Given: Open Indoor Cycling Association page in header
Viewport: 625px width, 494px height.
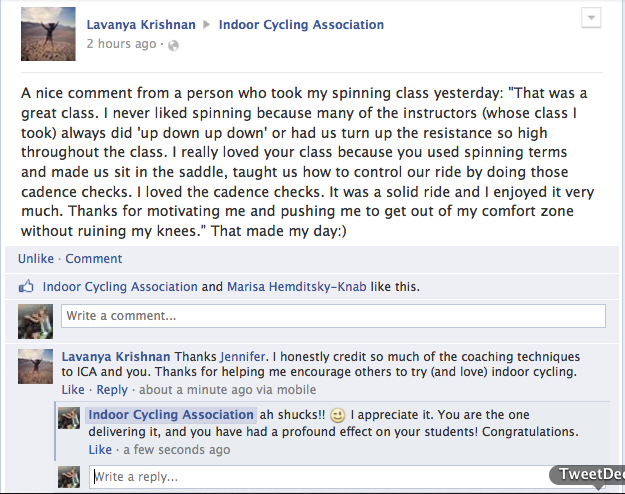Looking at the screenshot, I should (301, 25).
